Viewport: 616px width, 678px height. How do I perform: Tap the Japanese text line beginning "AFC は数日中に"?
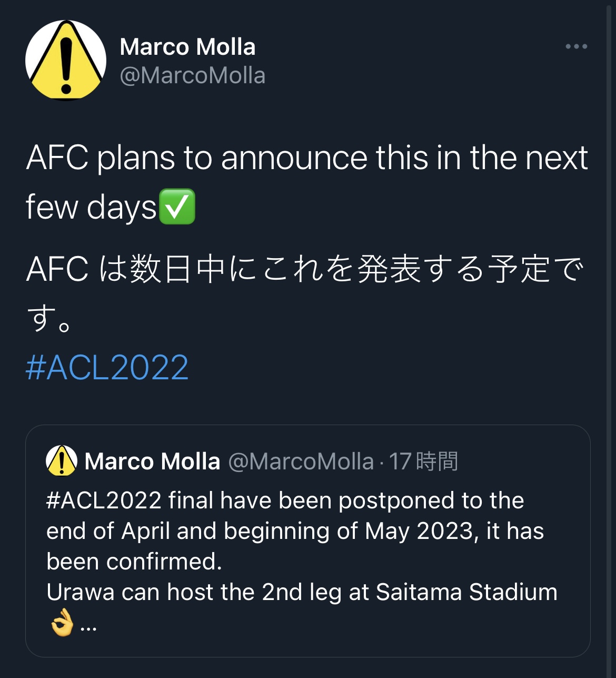coord(304,269)
